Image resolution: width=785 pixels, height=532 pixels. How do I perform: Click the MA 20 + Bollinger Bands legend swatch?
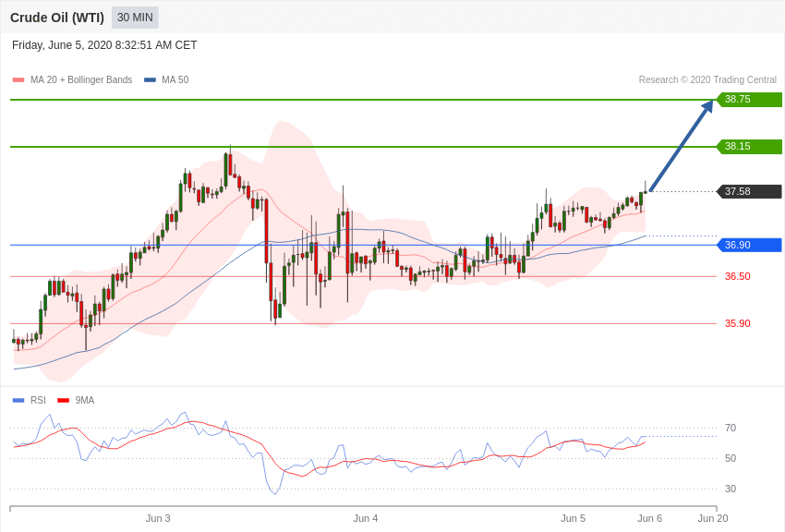[x=18, y=79]
